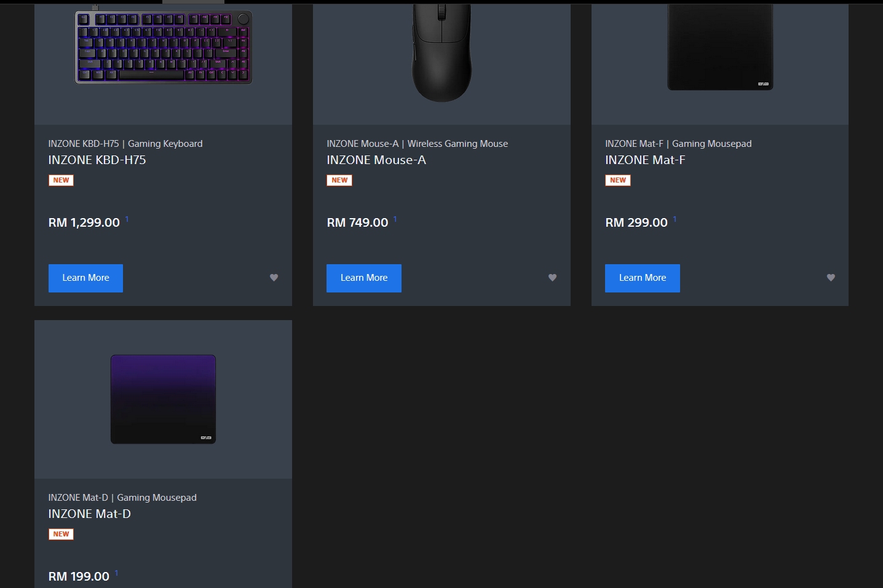View the INZONE Mouse-A product image
The height and width of the screenshot is (588, 883).
[442, 53]
